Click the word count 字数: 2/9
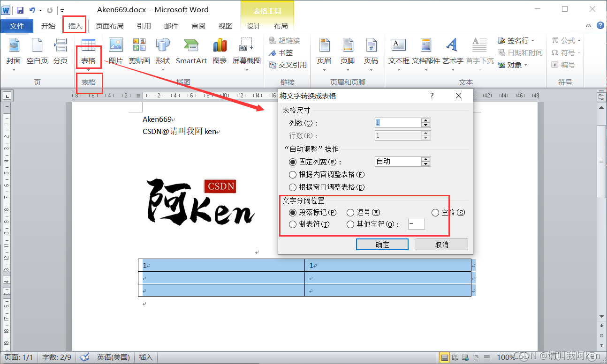This screenshot has width=607, height=364. tap(57, 357)
